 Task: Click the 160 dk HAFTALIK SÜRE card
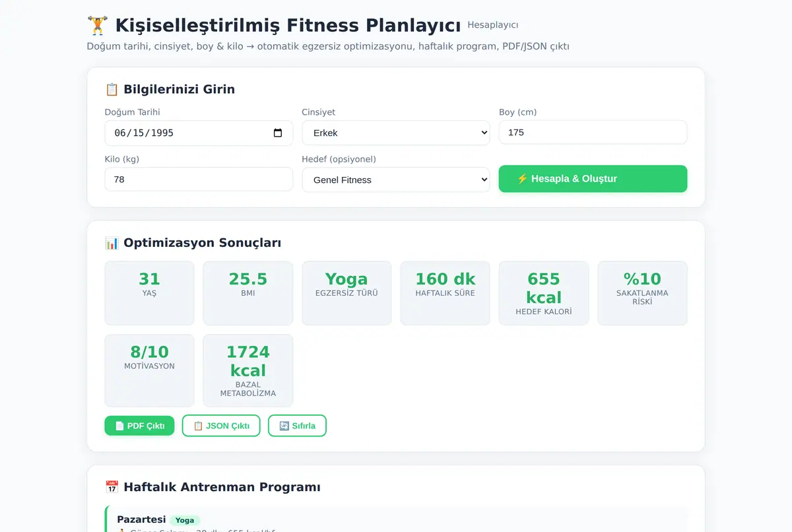click(x=445, y=293)
